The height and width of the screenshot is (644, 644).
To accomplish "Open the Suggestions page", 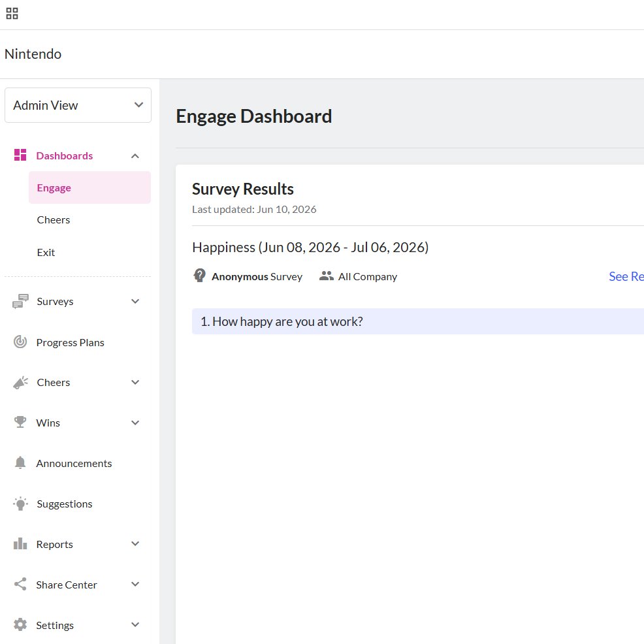I will [65, 504].
